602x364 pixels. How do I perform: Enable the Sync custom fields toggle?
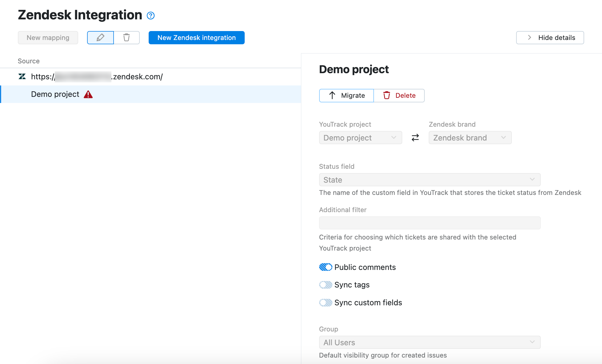(x=325, y=302)
